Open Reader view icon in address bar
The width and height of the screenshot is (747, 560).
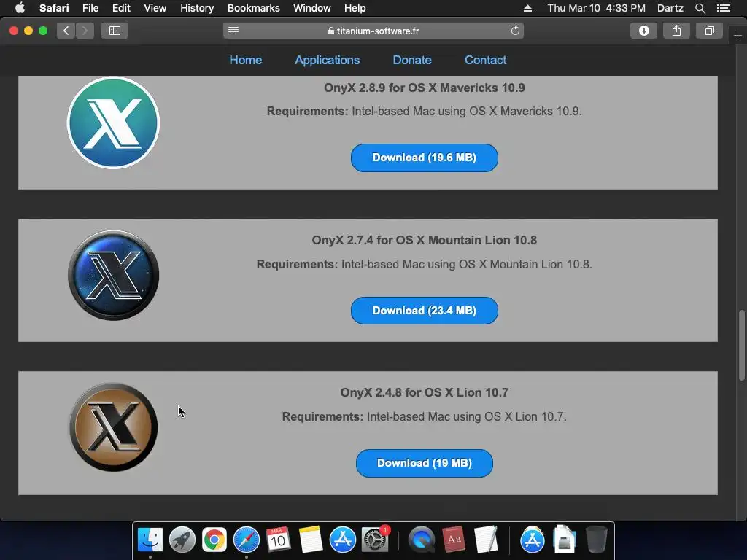click(x=233, y=31)
